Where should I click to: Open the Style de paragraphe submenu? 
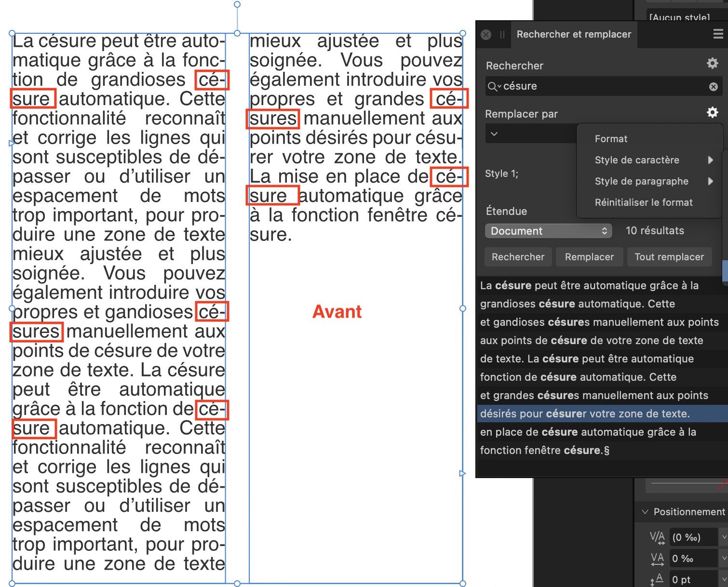[649, 181]
